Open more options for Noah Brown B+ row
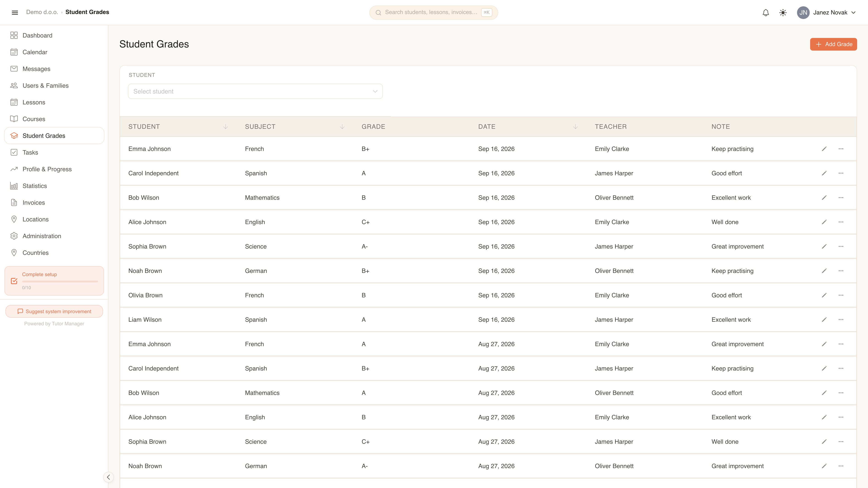The height and width of the screenshot is (488, 868). point(841,271)
